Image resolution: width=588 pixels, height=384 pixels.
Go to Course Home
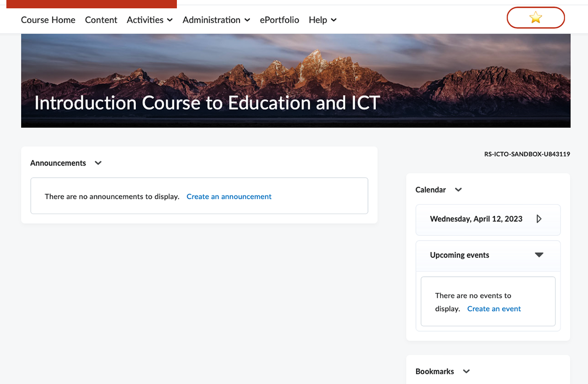pyautogui.click(x=48, y=20)
